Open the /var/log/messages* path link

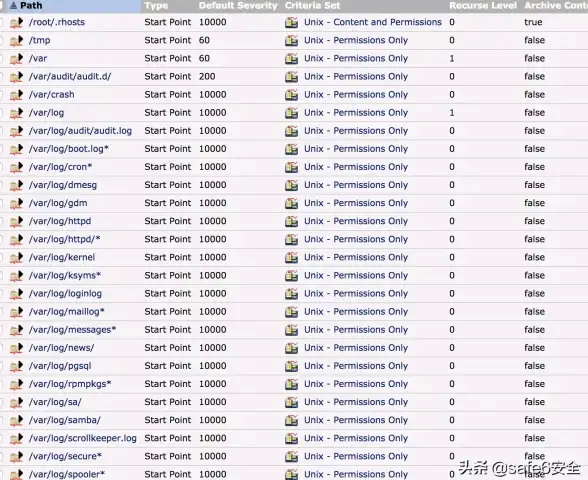coord(72,330)
